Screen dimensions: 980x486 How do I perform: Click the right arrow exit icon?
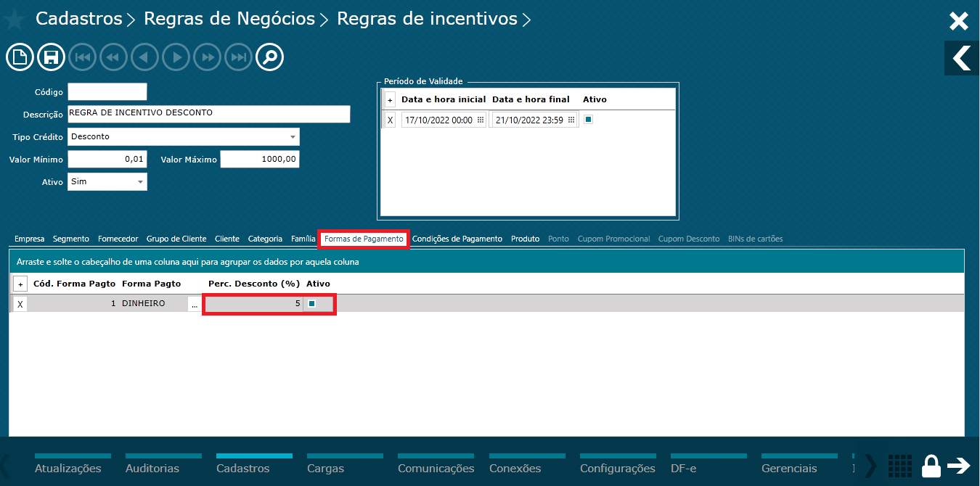(x=959, y=466)
